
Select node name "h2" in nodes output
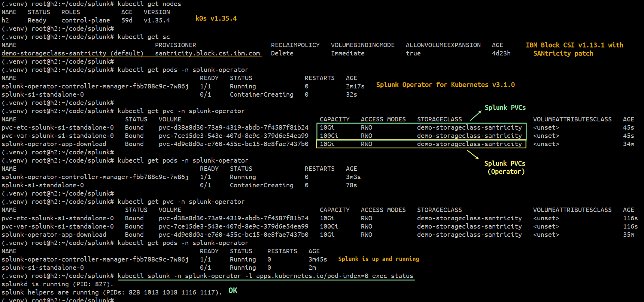click(5, 20)
